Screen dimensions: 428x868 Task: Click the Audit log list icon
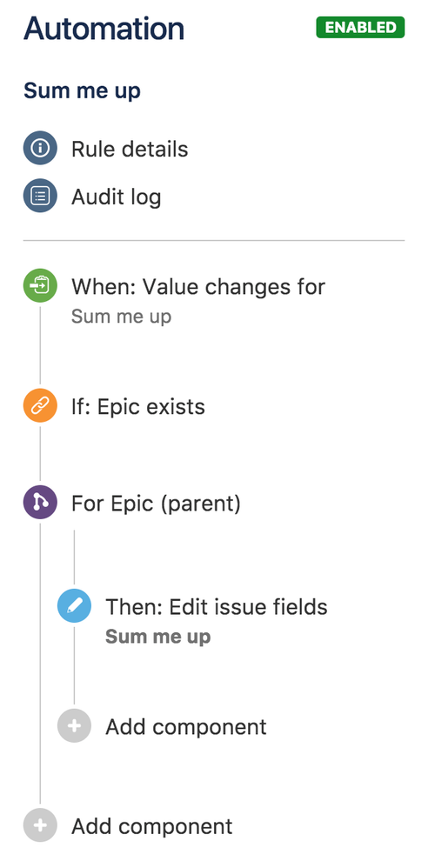point(40,196)
